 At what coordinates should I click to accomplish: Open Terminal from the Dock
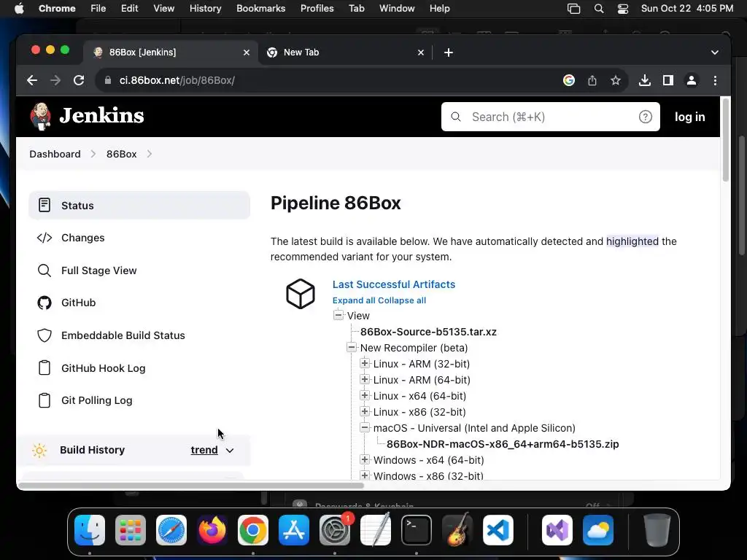click(417, 530)
